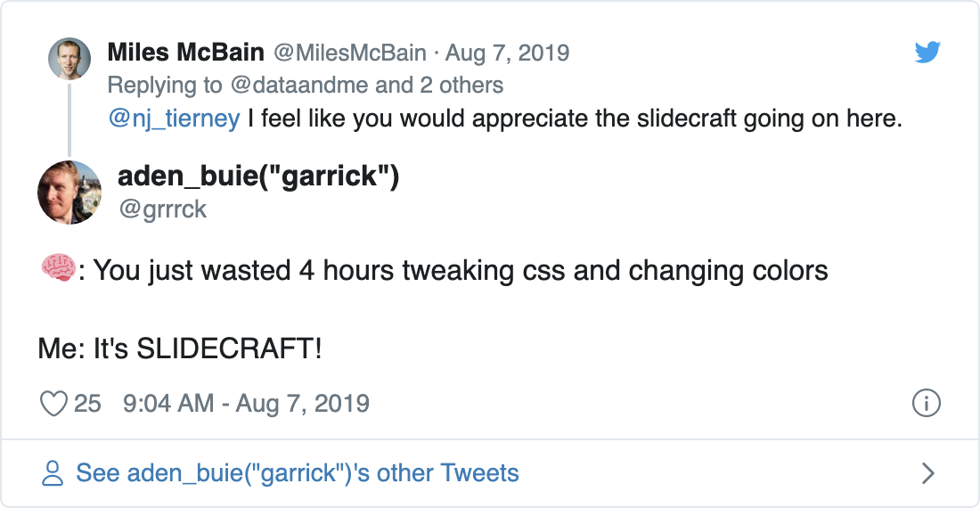This screenshot has height=508, width=980.
Task: Visit the @MilesMcBain handle
Action: pos(349,53)
